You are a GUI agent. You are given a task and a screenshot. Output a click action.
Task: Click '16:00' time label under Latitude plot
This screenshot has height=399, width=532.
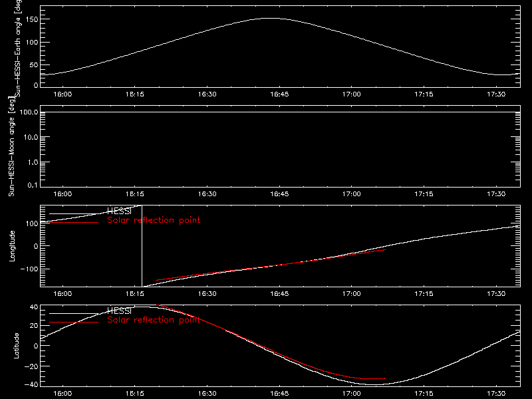point(63,393)
